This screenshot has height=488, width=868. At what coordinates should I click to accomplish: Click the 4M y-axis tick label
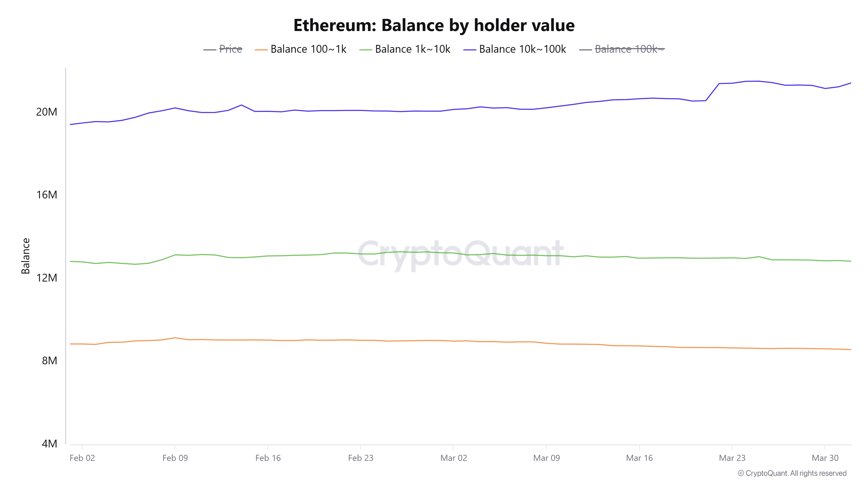pyautogui.click(x=49, y=444)
